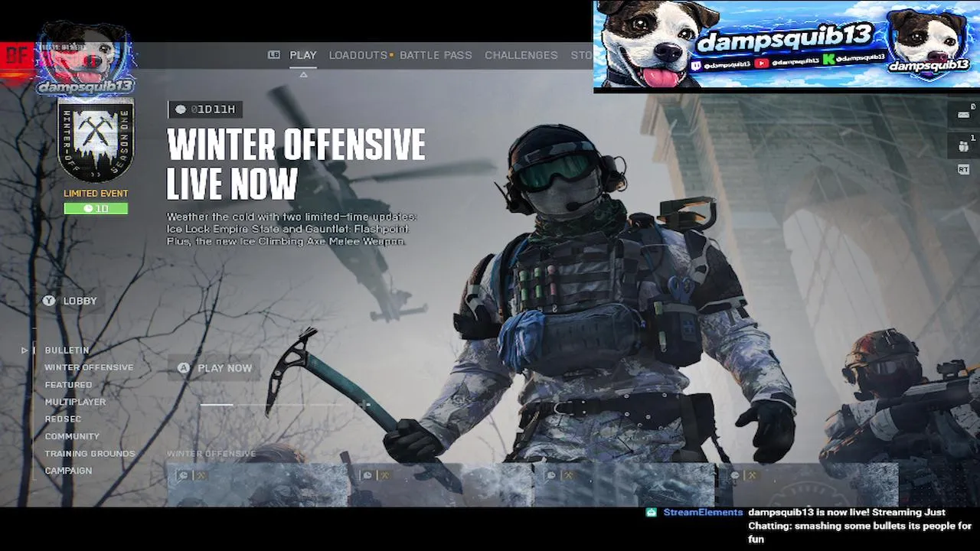This screenshot has width=980, height=551.
Task: Open the PLAY tab
Action: [x=303, y=55]
